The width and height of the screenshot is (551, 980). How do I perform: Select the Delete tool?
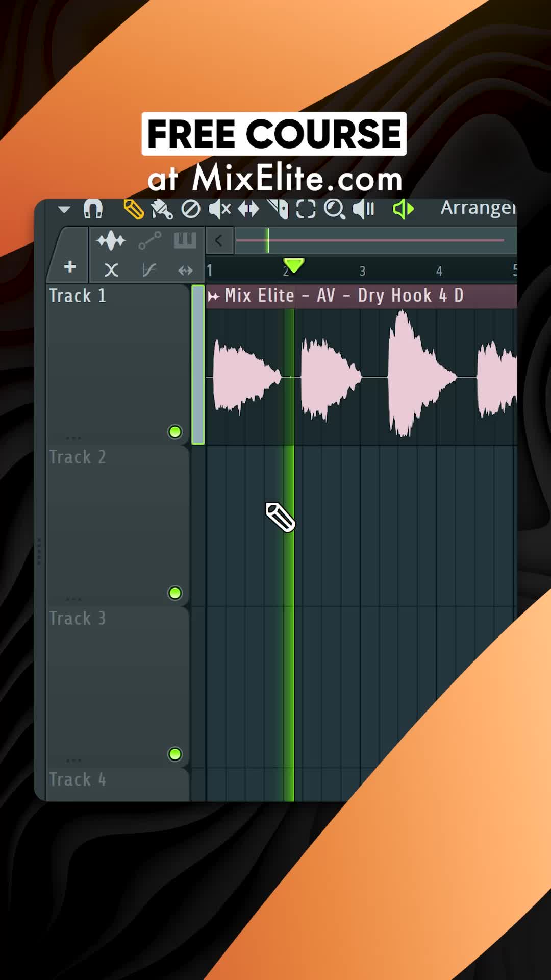pos(191,209)
